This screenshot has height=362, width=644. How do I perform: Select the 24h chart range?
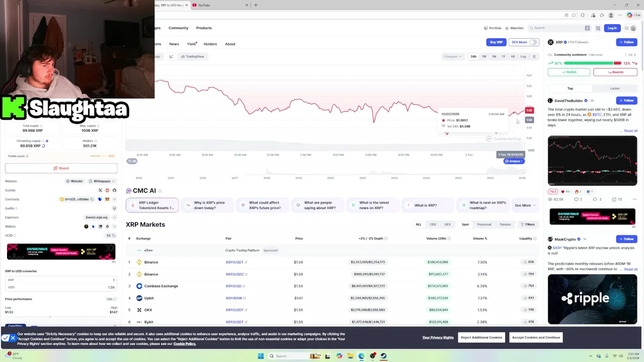[x=473, y=56]
